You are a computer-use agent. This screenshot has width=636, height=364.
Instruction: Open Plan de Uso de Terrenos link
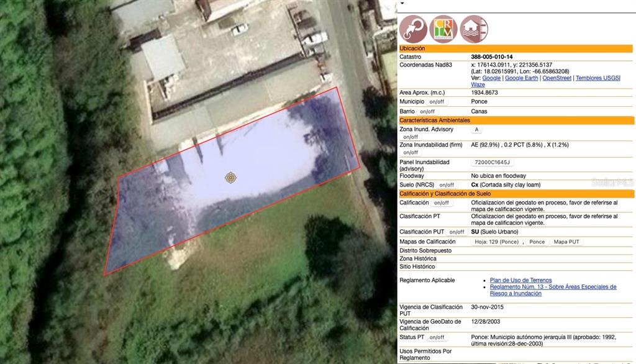tap(520, 281)
